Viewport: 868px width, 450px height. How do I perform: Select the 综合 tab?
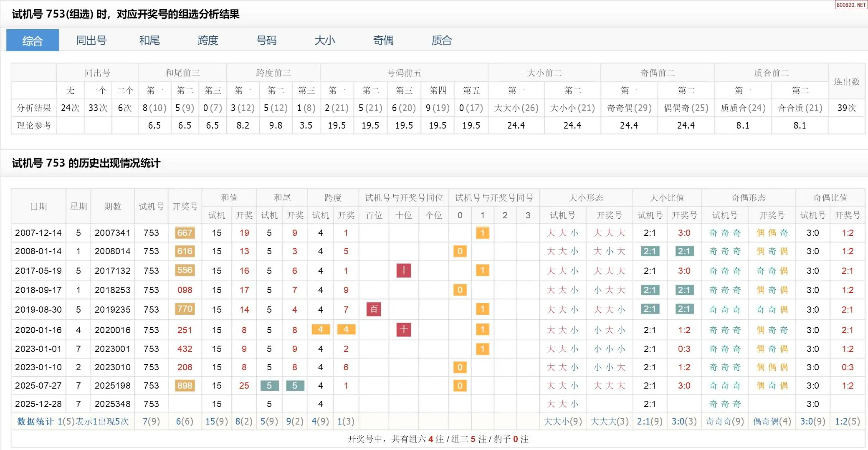coord(33,40)
